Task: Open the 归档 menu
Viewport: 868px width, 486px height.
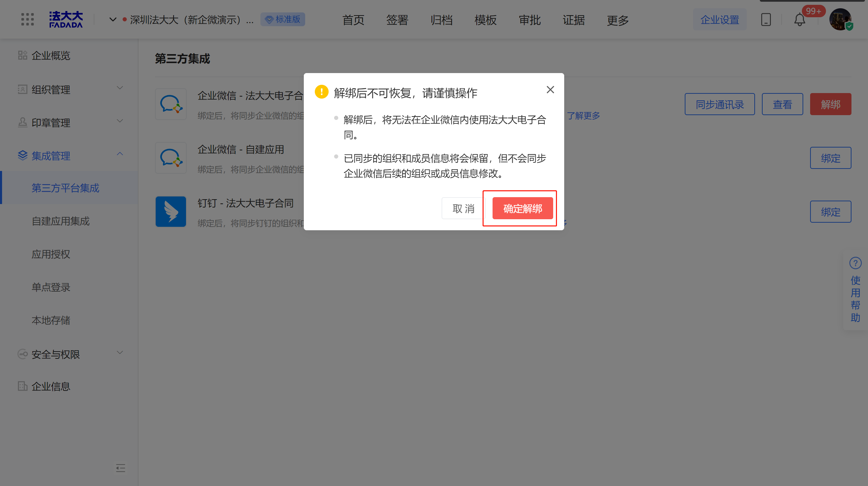Action: [441, 20]
